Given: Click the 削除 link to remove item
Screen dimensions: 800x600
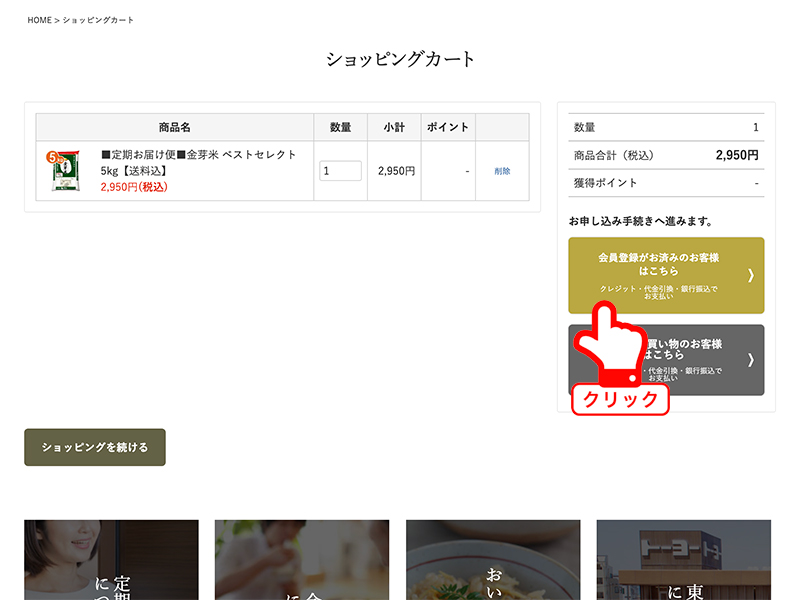Looking at the screenshot, I should (502, 171).
